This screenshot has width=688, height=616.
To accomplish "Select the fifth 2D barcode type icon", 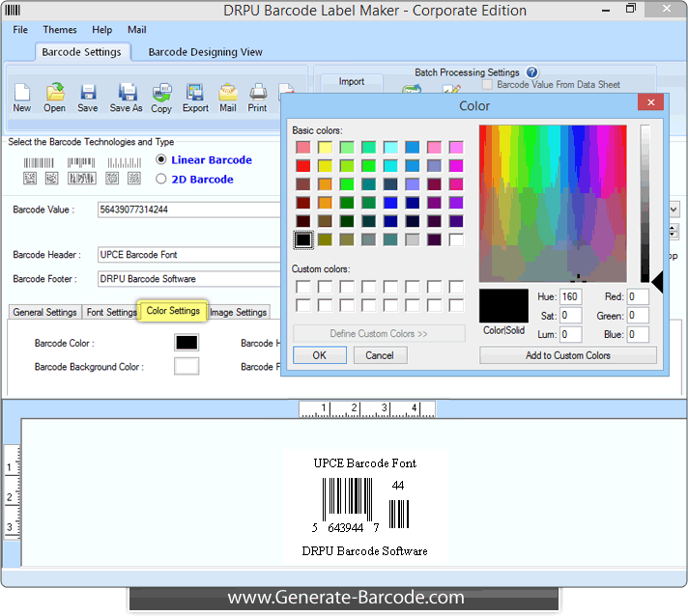I will point(134,178).
